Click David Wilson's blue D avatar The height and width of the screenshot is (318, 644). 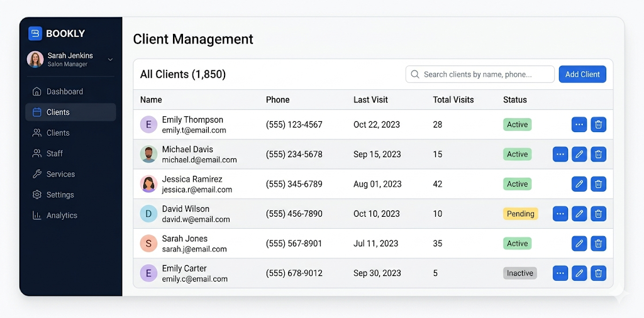(148, 214)
